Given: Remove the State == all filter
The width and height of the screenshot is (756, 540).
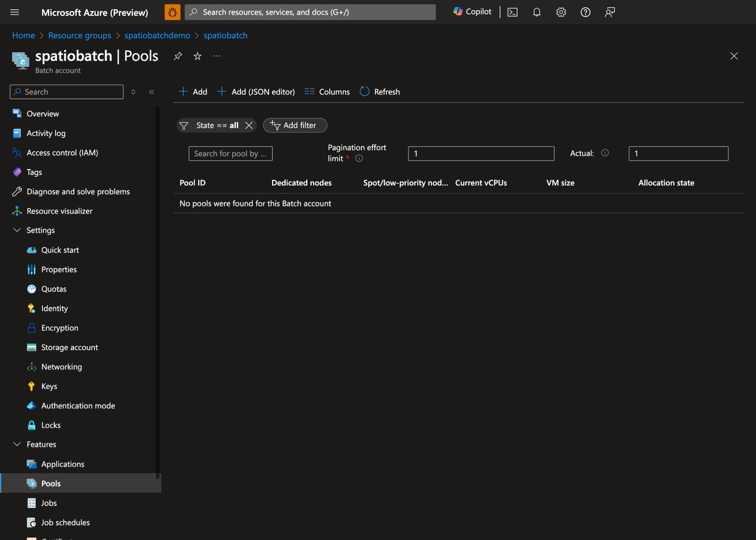Looking at the screenshot, I should click(249, 125).
